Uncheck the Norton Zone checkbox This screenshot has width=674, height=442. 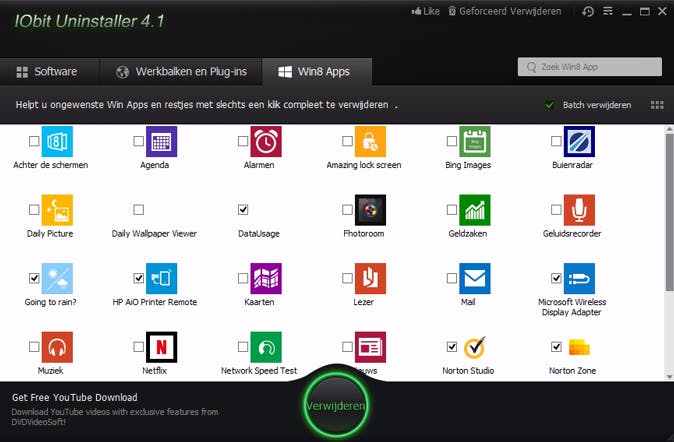(556, 347)
